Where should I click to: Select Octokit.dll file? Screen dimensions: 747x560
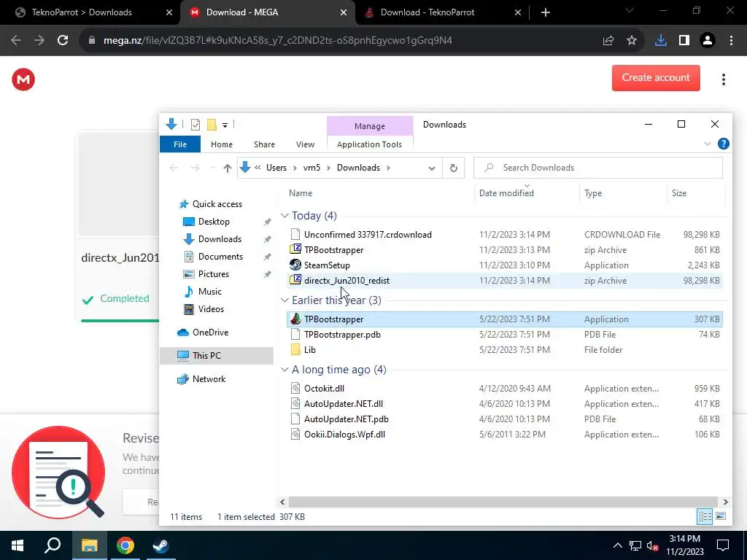pyautogui.click(x=505, y=389)
